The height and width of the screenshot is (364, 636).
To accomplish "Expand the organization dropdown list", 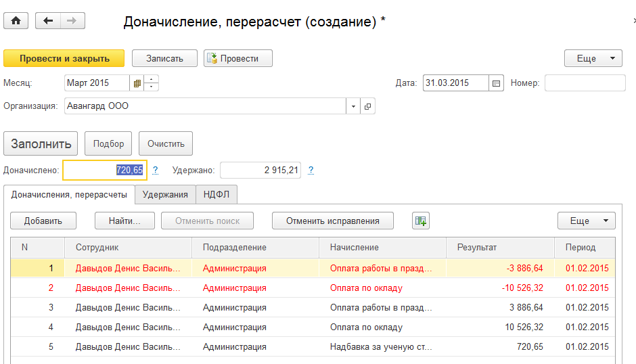I will click(354, 106).
